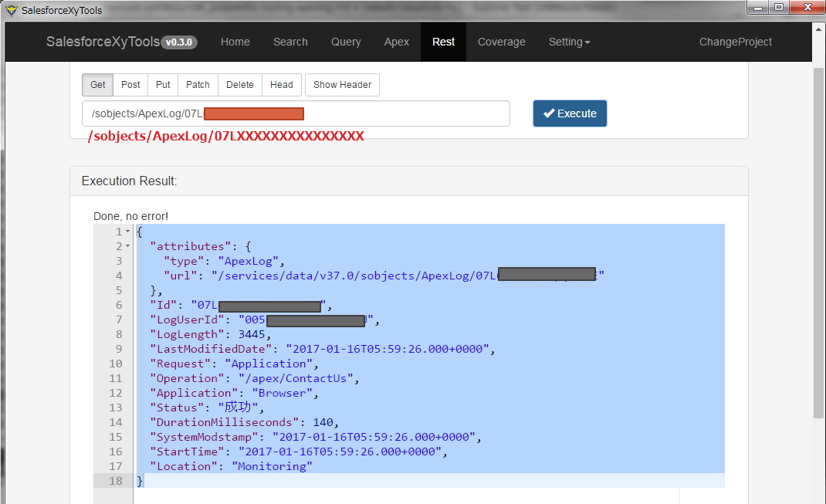Click the Execute button

pyautogui.click(x=570, y=113)
